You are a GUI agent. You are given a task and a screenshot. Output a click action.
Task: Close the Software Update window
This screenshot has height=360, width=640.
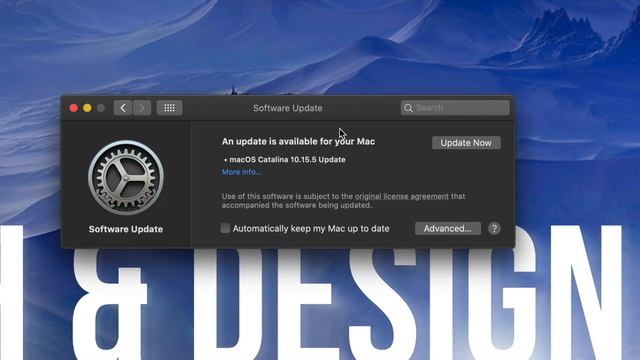[73, 108]
